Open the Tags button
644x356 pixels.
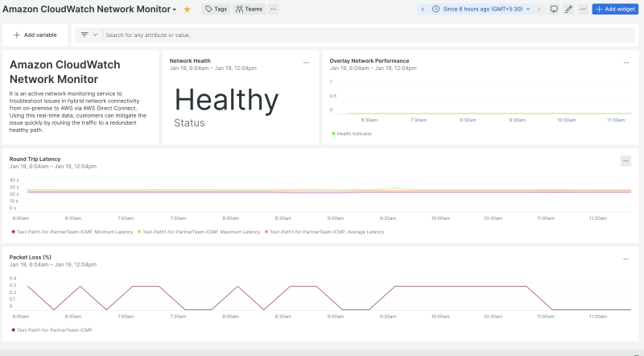(x=216, y=9)
